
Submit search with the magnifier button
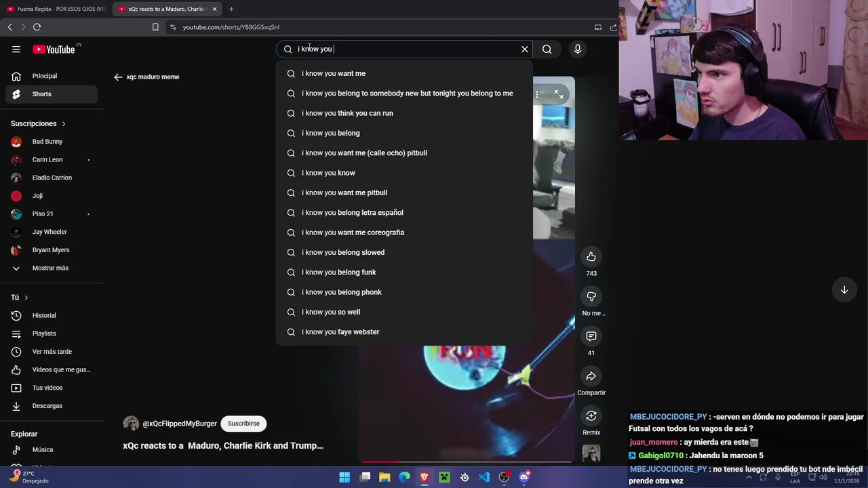pos(547,49)
